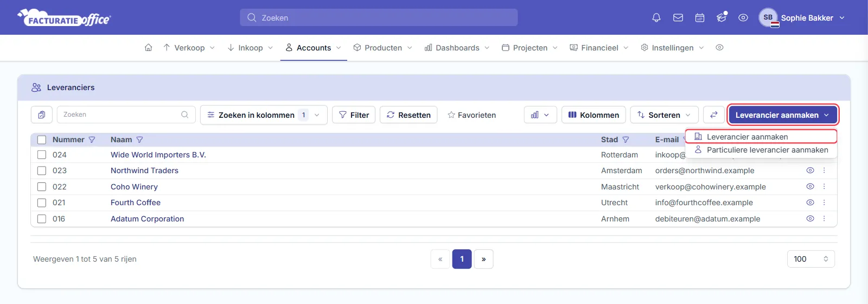
Task: Click the Nummer column filter icon
Action: (92, 140)
